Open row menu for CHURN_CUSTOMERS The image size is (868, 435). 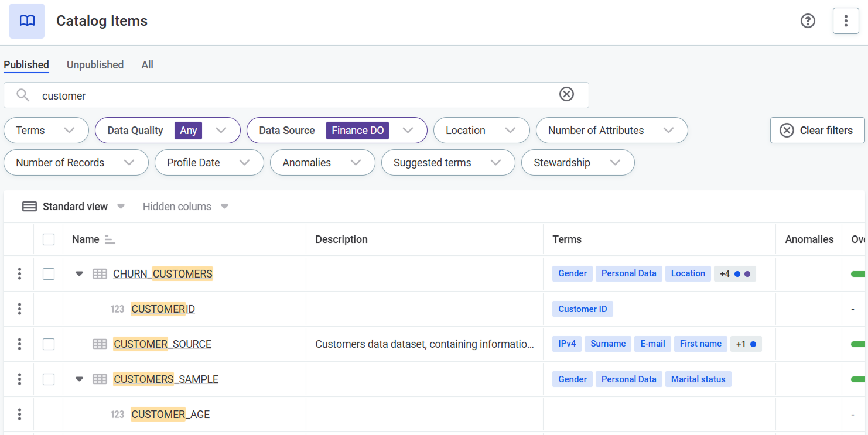pos(19,273)
